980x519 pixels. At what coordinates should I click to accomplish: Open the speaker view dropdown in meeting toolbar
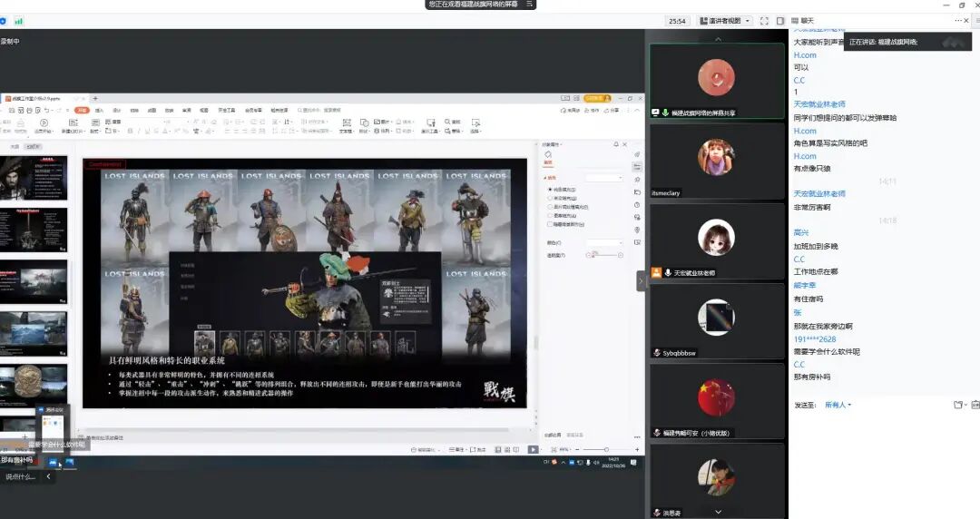tap(725, 21)
